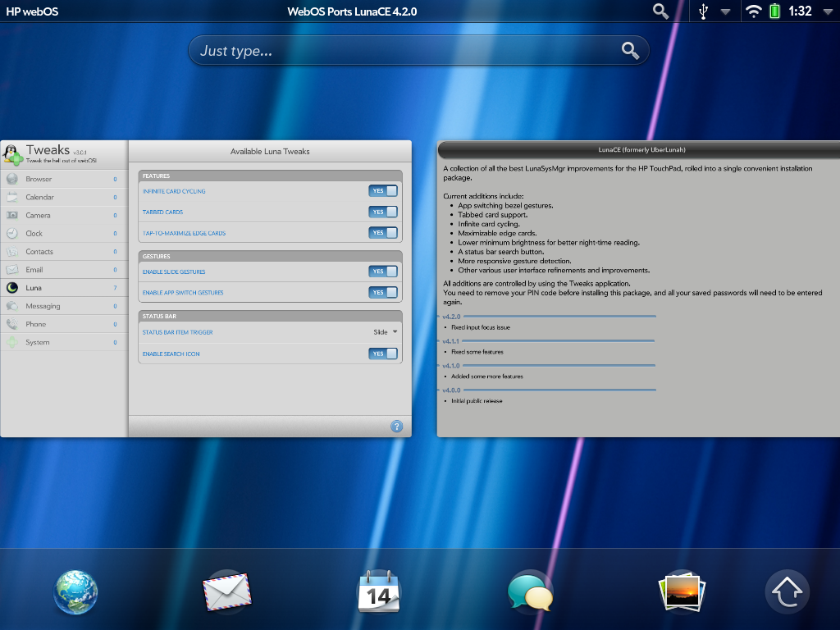Open the Photos icon in dock
This screenshot has height=630, width=840.
click(x=682, y=592)
